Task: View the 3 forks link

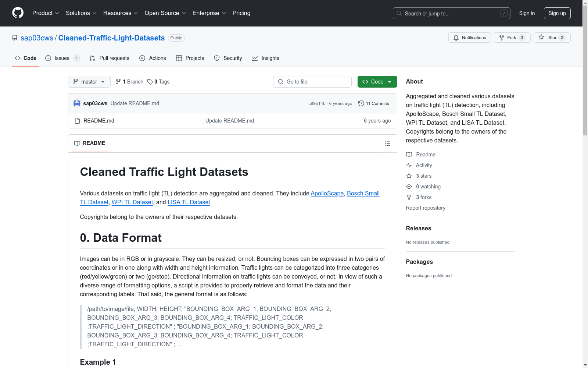Action: (419, 197)
